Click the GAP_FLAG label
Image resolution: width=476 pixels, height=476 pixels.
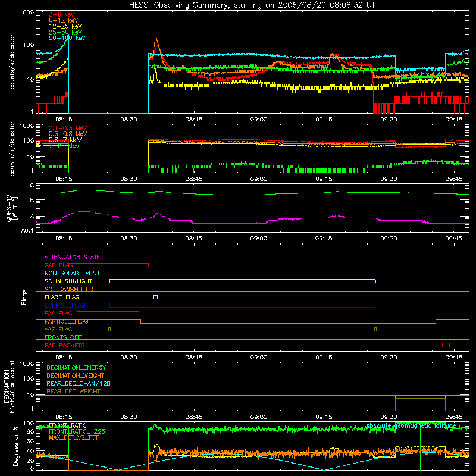click(58, 265)
